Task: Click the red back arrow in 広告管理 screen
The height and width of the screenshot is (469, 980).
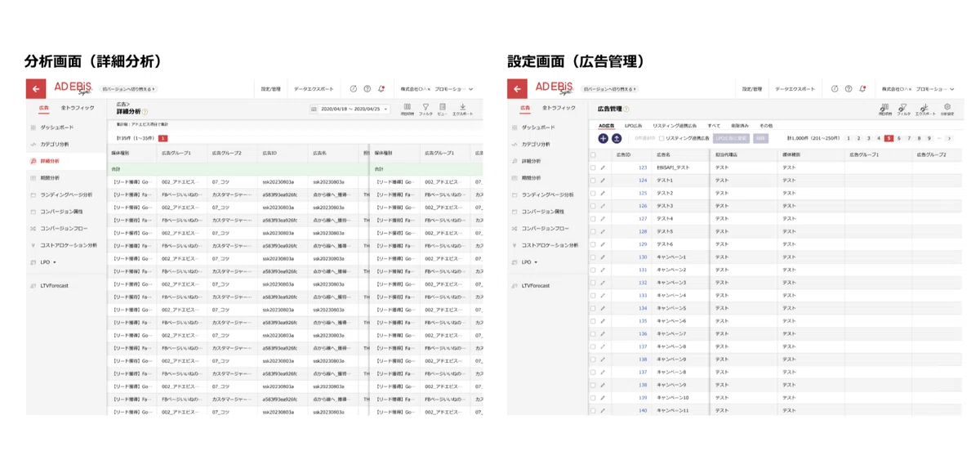Action: pyautogui.click(x=517, y=88)
